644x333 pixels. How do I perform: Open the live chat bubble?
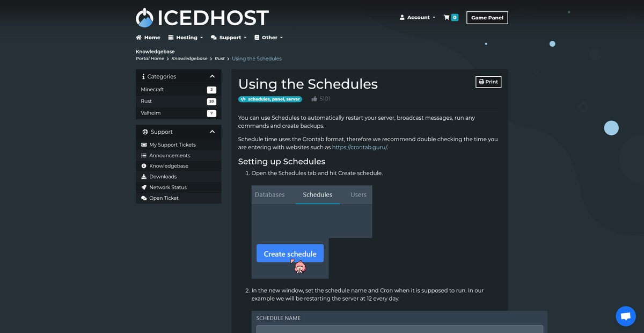pos(625,316)
